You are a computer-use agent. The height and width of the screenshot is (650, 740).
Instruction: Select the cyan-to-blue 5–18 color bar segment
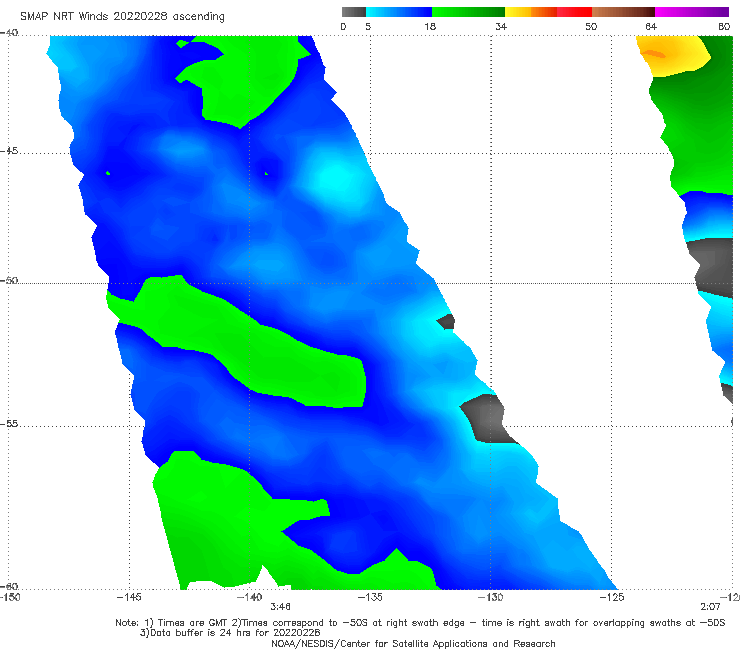tap(399, 12)
